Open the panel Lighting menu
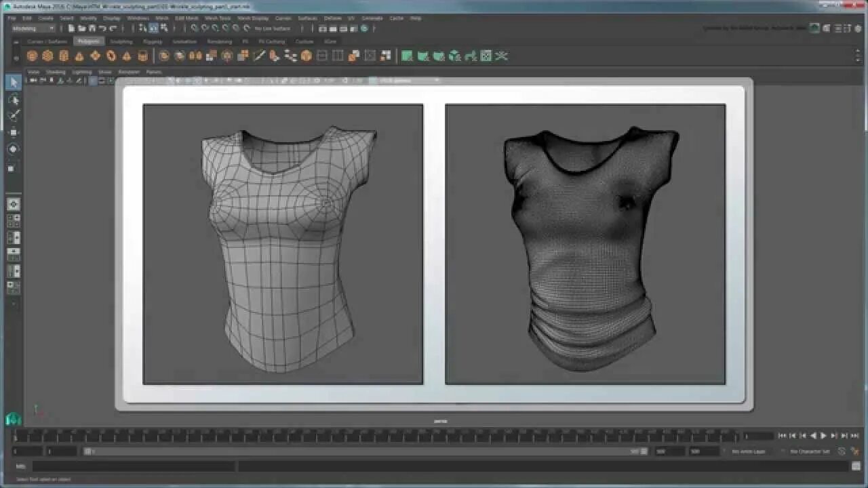The image size is (868, 488). click(x=82, y=72)
